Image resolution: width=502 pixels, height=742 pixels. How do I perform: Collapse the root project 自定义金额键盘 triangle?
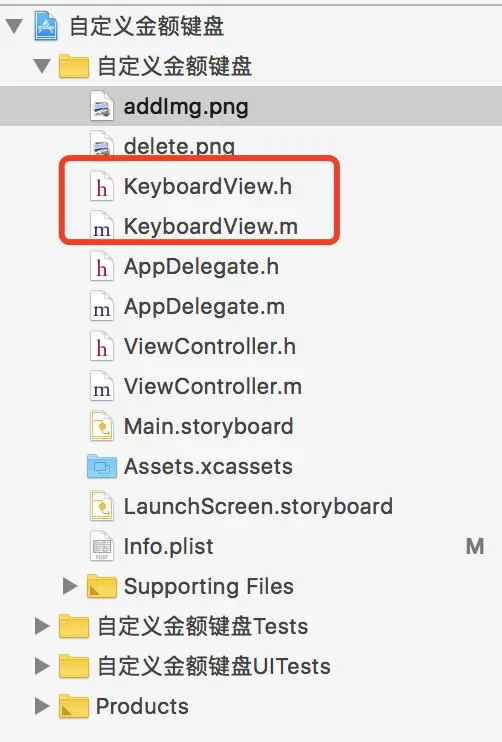click(x=15, y=26)
